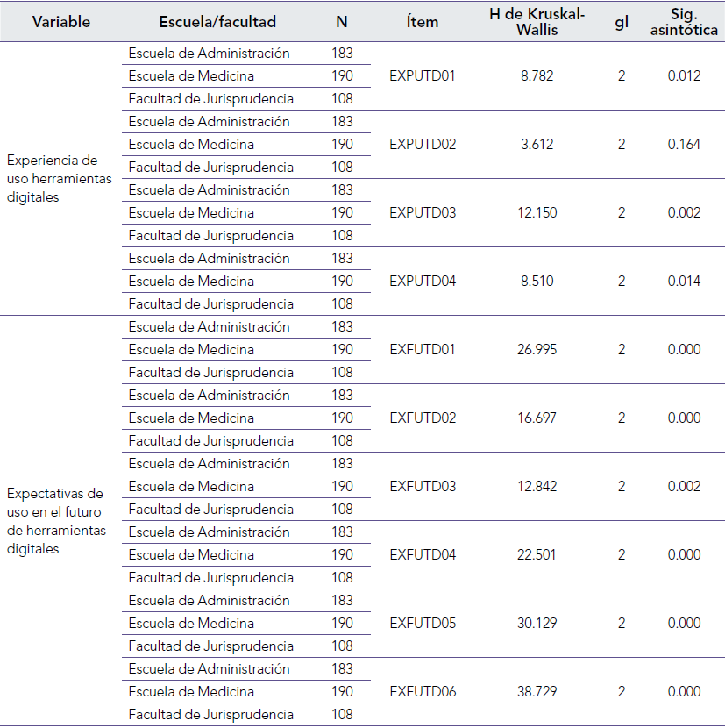Click the Escuela/facultad column header
Image resolution: width=725 pixels, height=728 pixels.
tap(217, 22)
